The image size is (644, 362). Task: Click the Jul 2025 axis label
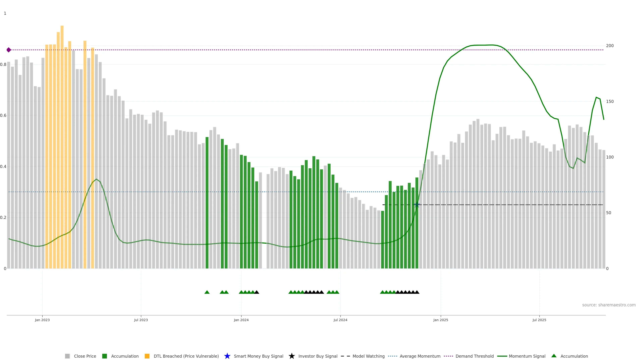click(x=539, y=320)
